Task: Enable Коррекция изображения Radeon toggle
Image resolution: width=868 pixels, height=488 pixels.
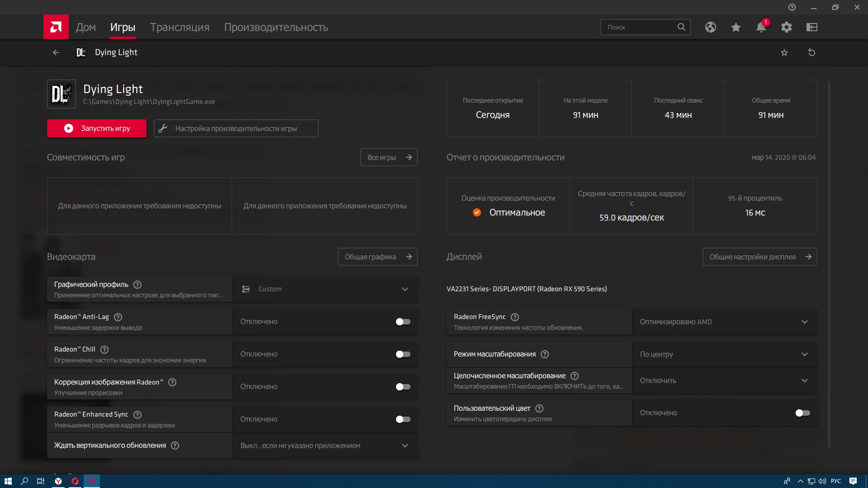Action: pyautogui.click(x=403, y=387)
